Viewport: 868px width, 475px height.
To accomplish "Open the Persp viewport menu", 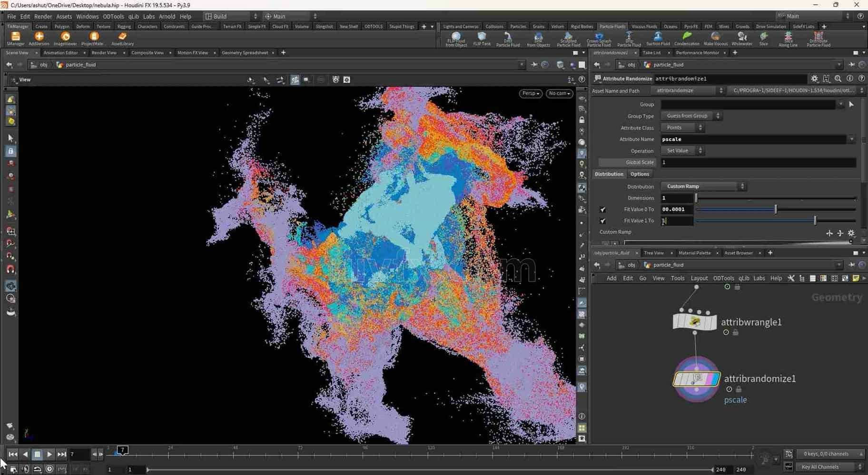I will tap(531, 93).
